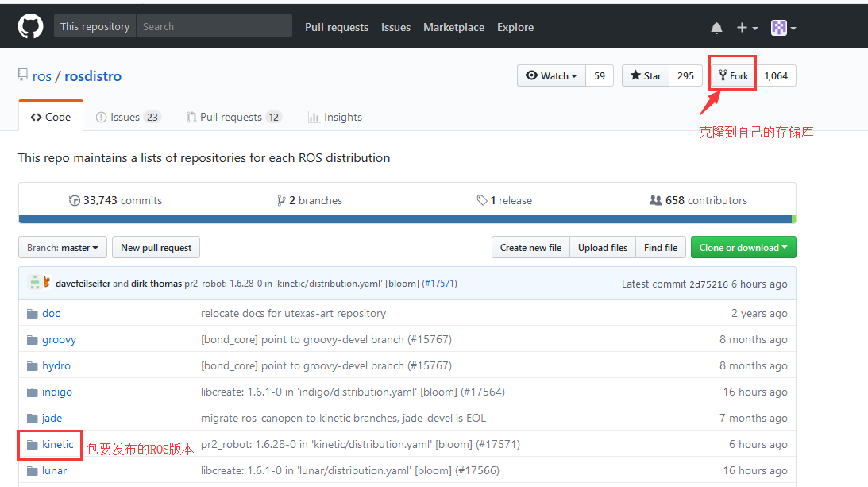Click the Insights bar chart icon

pyautogui.click(x=314, y=118)
